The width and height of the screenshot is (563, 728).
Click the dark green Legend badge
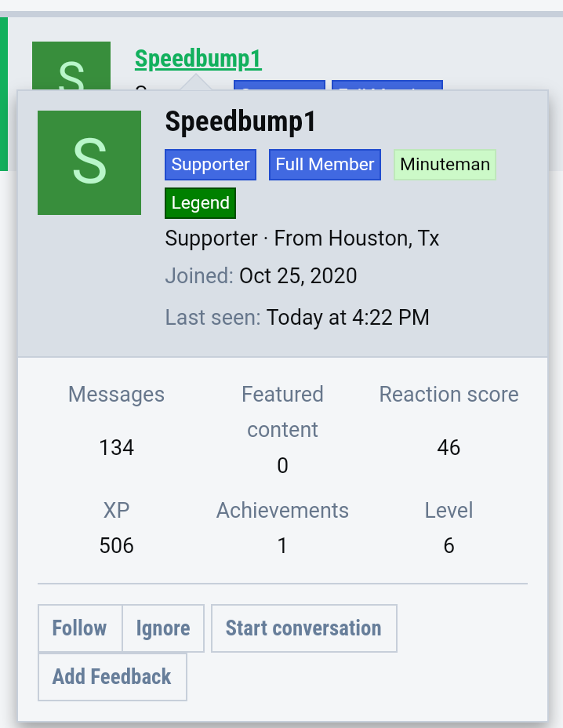click(200, 203)
